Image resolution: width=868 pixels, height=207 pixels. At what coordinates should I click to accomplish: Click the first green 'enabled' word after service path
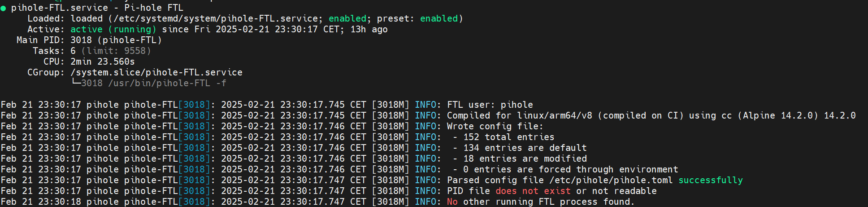pos(347,18)
